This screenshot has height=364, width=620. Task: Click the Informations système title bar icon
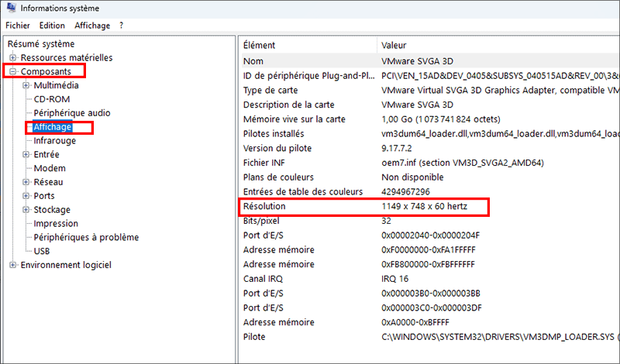pos(12,8)
